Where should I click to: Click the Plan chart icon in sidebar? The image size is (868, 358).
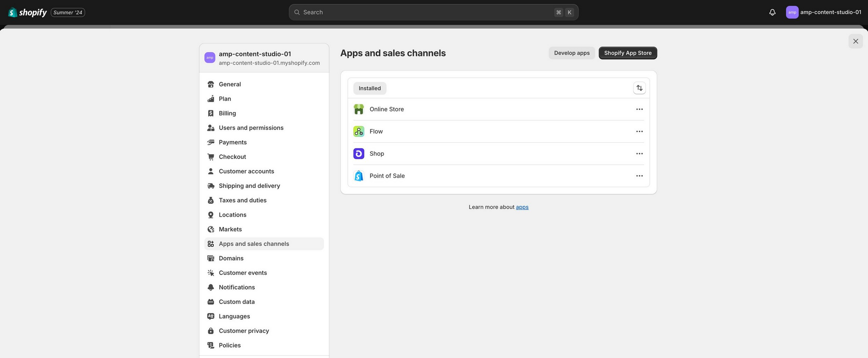(x=211, y=99)
